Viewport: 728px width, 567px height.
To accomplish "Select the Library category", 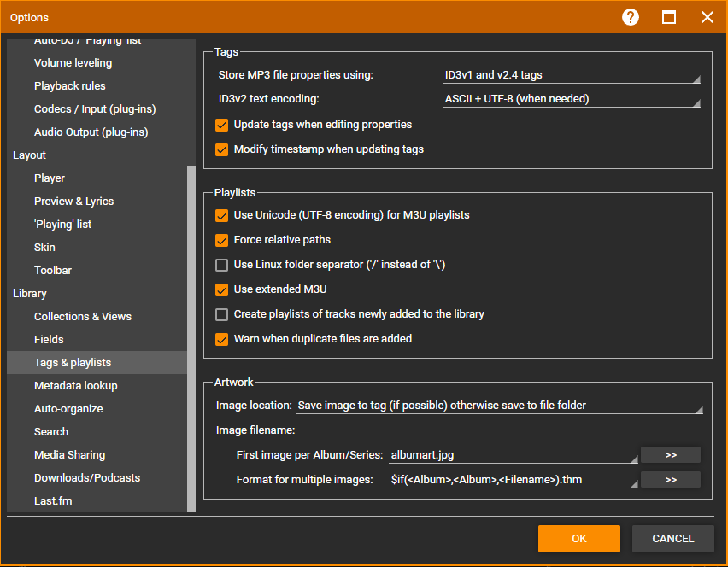I will pyautogui.click(x=97, y=294).
